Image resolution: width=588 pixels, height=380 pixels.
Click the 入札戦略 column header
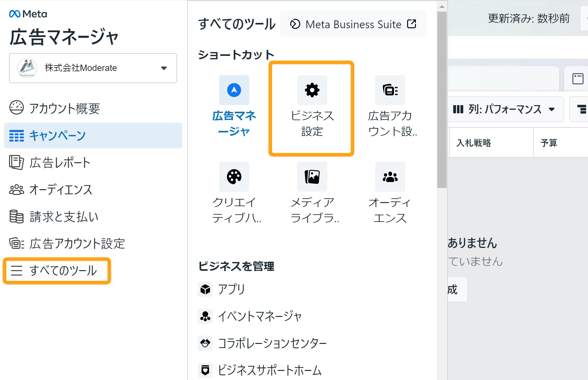(x=491, y=143)
